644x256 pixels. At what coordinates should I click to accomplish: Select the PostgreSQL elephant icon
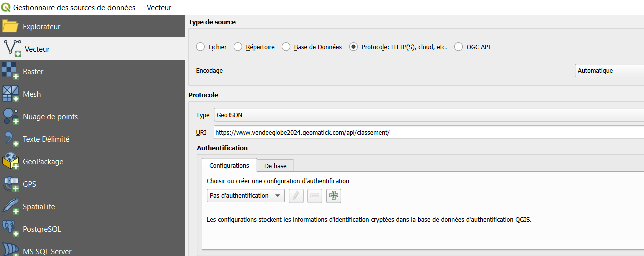[10, 229]
